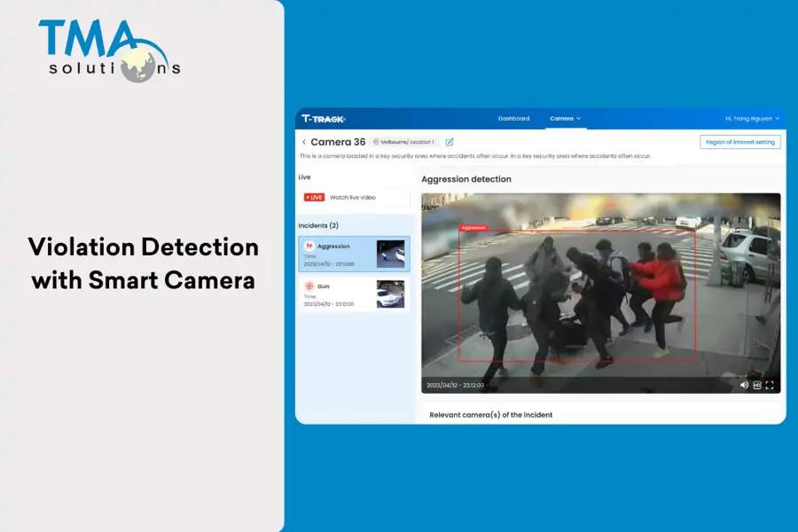Click the Incidents (2) heading
Viewport: 798px width, 532px height.
tap(318, 225)
